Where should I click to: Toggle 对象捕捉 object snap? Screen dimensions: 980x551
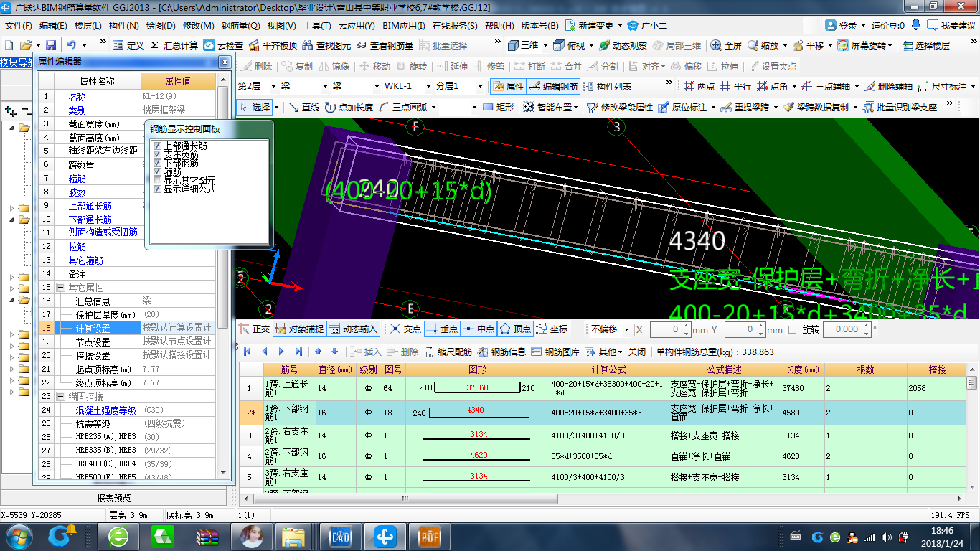click(298, 329)
